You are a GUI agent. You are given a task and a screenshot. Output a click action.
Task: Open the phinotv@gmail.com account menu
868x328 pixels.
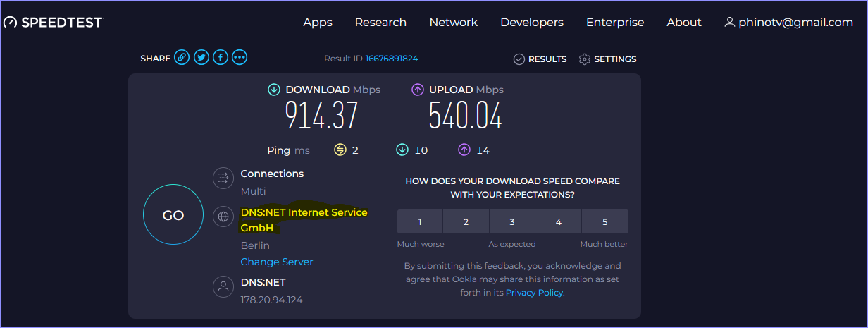point(788,23)
